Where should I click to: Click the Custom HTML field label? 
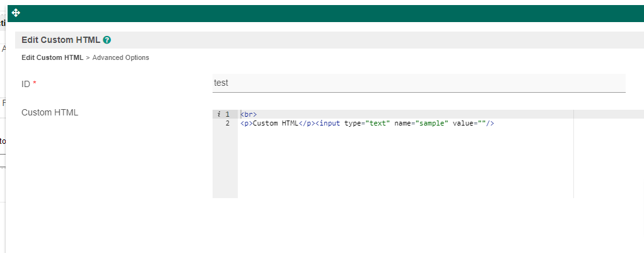point(50,112)
